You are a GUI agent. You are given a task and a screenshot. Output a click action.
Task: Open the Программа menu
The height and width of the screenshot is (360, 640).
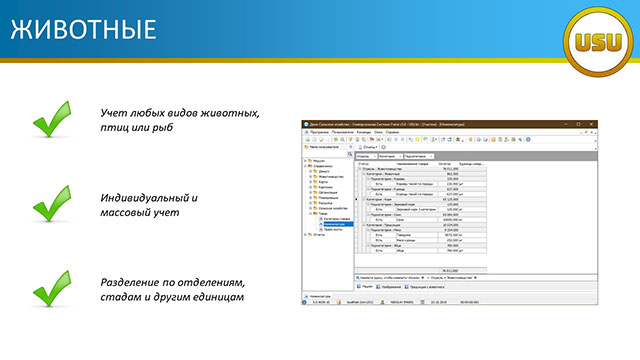(319, 132)
